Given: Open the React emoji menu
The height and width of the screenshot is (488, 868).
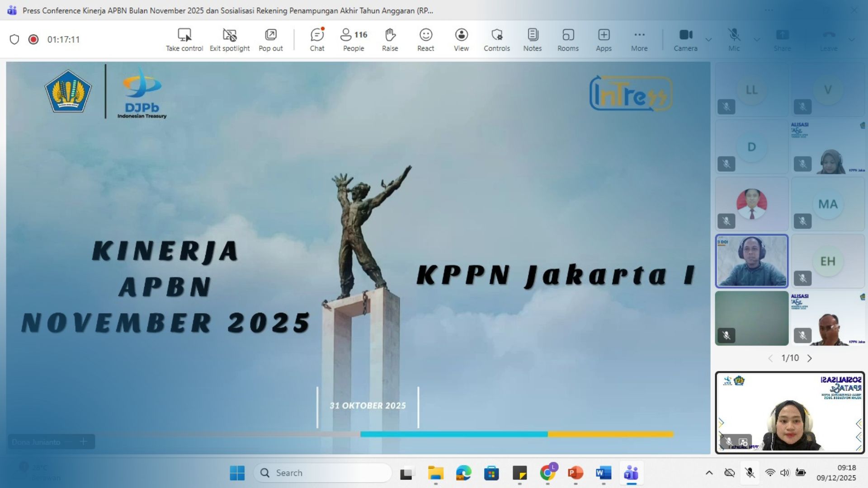Looking at the screenshot, I should click(425, 40).
